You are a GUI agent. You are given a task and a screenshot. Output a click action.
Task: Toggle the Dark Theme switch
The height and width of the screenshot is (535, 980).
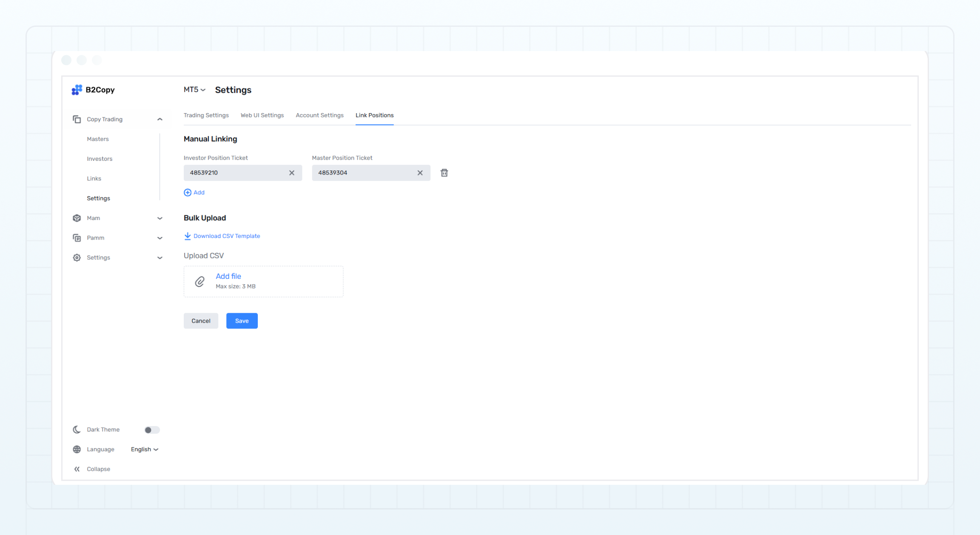click(152, 430)
